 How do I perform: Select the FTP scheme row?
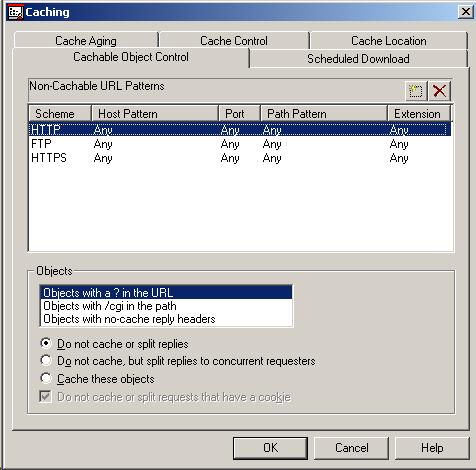[240, 144]
